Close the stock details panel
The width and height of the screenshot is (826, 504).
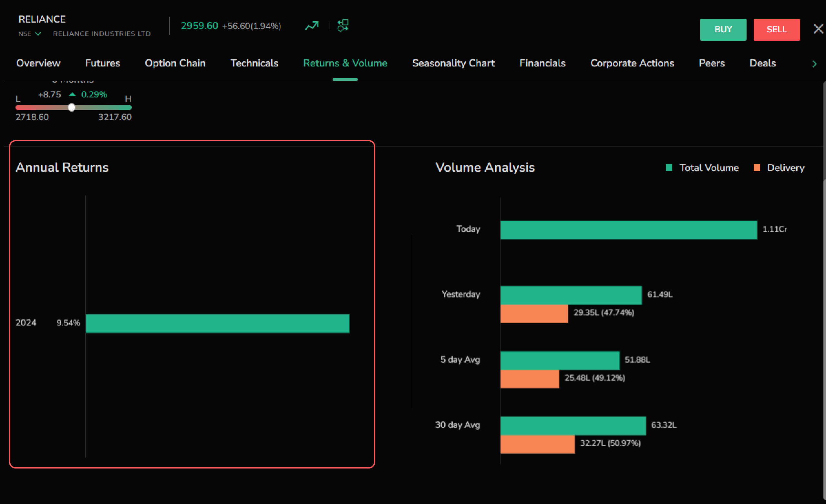point(818,29)
